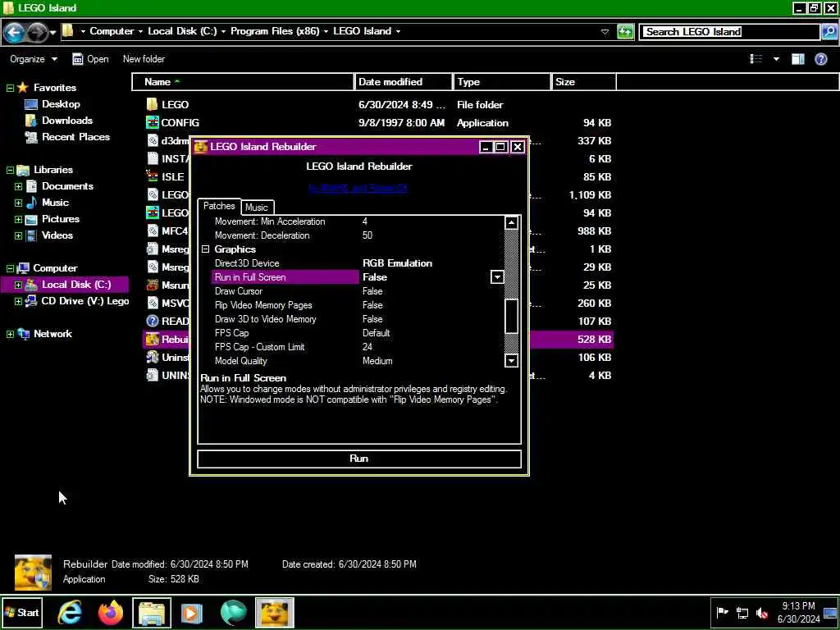The width and height of the screenshot is (840, 630).
Task: Click the New folder button
Action: tap(144, 59)
